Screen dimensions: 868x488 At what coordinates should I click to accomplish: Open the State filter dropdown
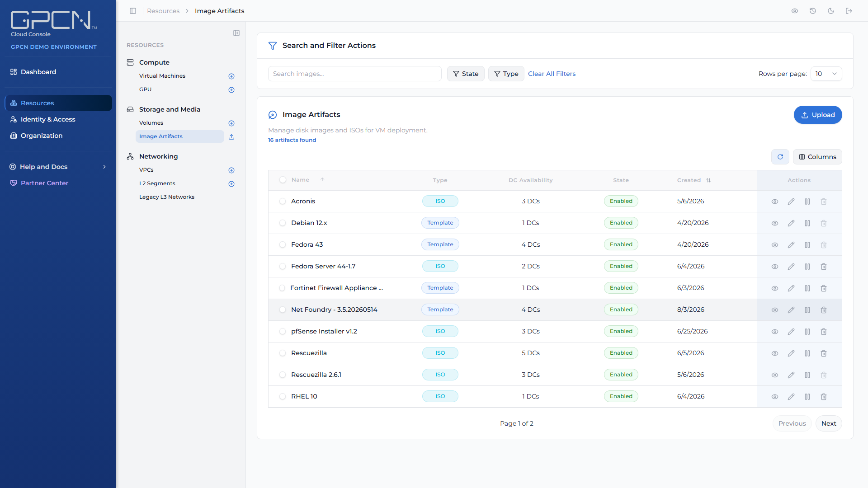[x=466, y=74]
